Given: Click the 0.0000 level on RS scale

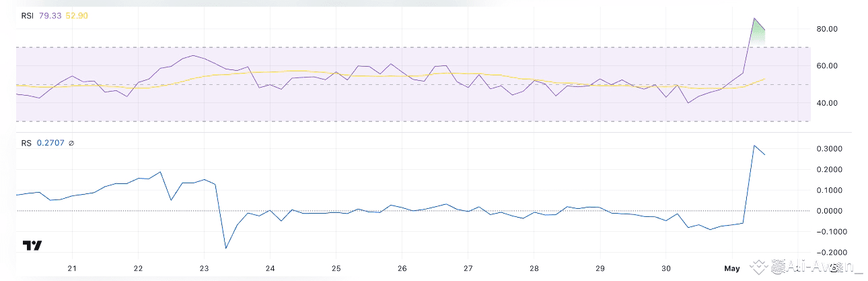Looking at the screenshot, I should [x=828, y=211].
